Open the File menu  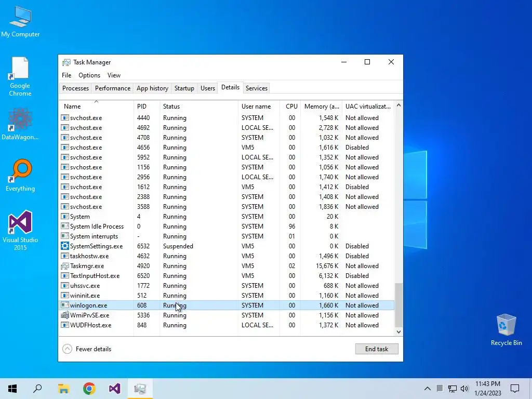click(66, 75)
